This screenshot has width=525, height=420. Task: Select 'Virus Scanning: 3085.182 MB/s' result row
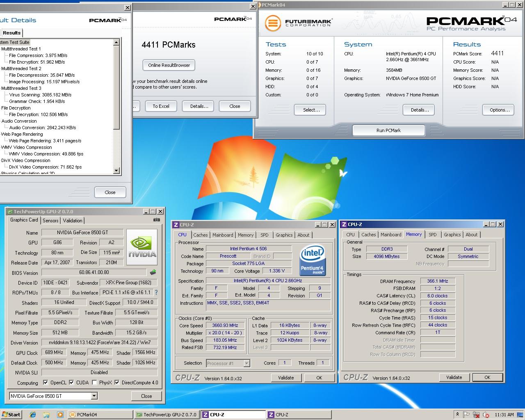[40, 95]
